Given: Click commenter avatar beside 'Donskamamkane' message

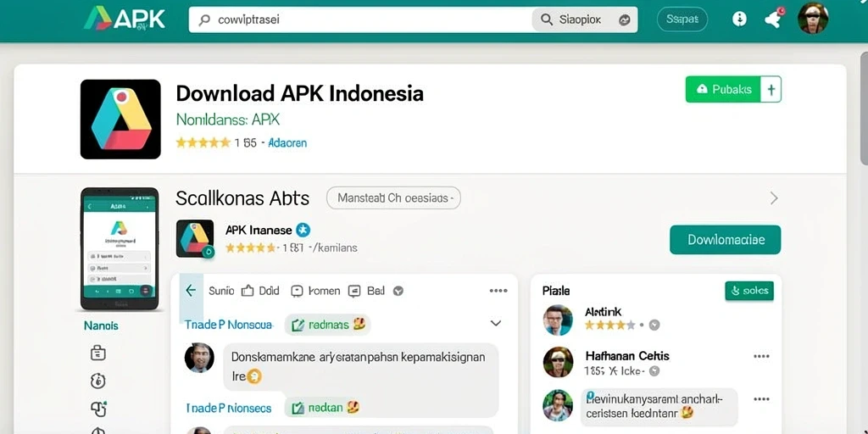Looking at the screenshot, I should pos(199,358).
